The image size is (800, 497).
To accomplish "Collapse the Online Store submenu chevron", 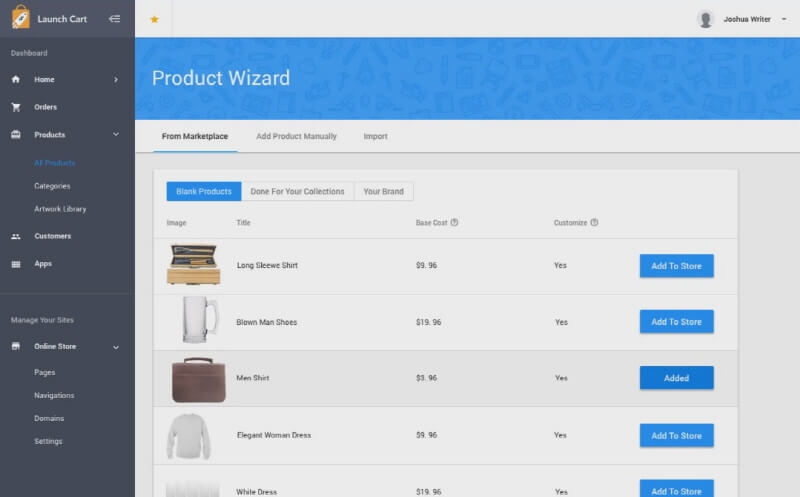I will [x=116, y=347].
